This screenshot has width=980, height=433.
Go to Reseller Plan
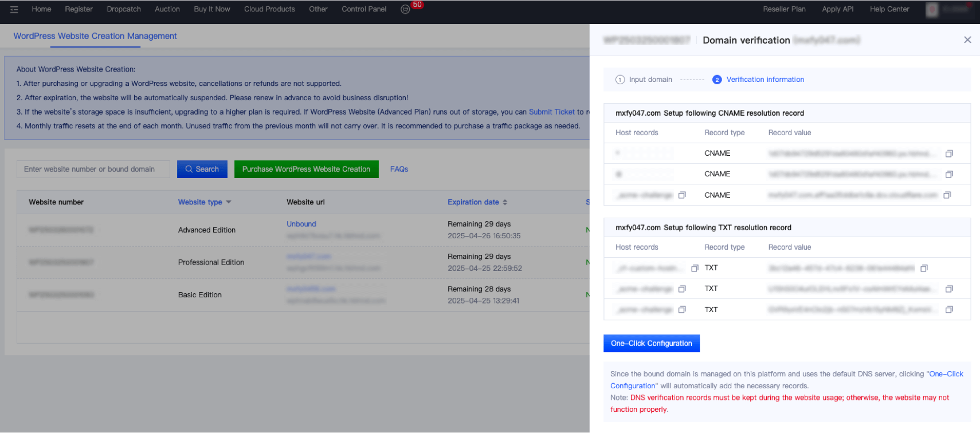tap(784, 9)
